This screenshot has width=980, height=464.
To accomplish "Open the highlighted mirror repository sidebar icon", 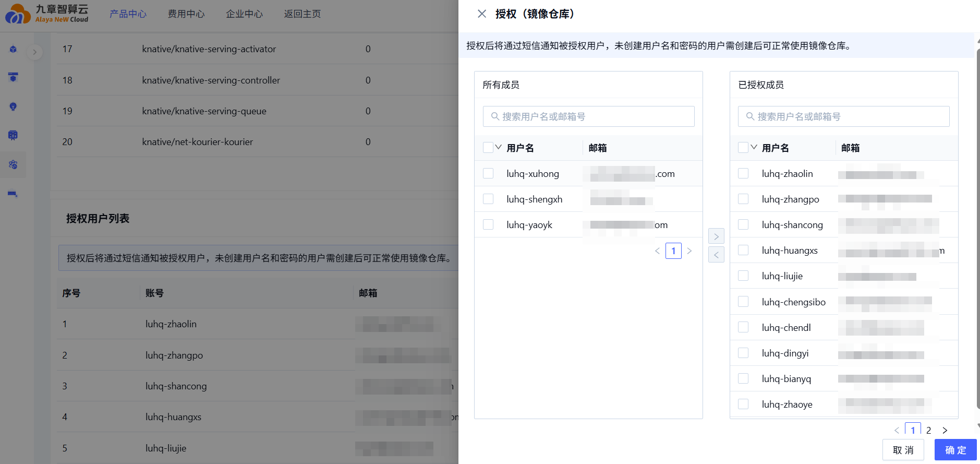I will click(x=13, y=164).
